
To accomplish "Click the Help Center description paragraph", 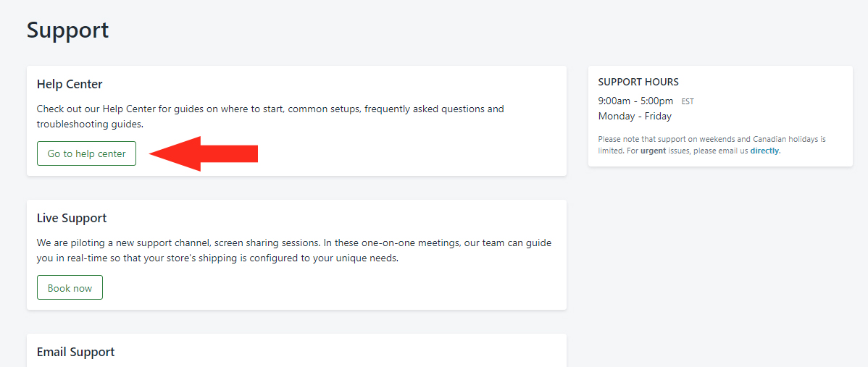I will click(271, 116).
